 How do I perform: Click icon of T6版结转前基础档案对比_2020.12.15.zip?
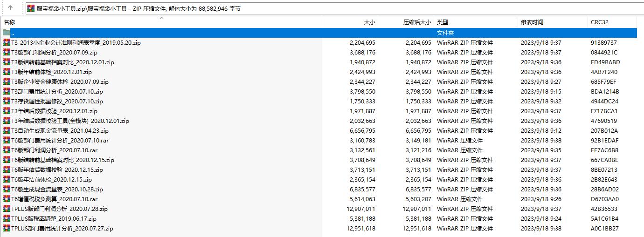(x=6, y=160)
